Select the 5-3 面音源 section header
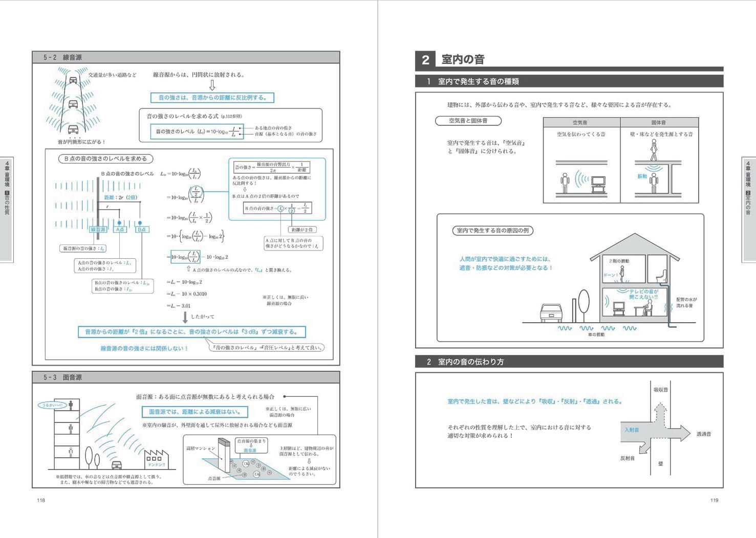756x538 pixels. (186, 377)
